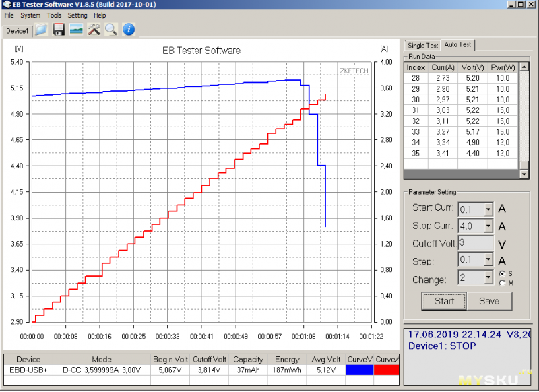Select Run Data row index 28
This screenshot has width=539, height=392.
click(x=461, y=78)
